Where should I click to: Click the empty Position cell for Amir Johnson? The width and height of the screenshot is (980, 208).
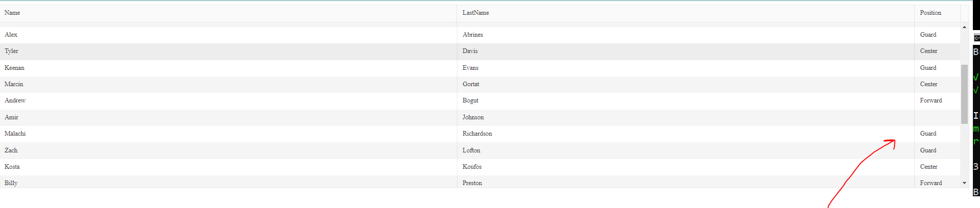pyautogui.click(x=937, y=117)
